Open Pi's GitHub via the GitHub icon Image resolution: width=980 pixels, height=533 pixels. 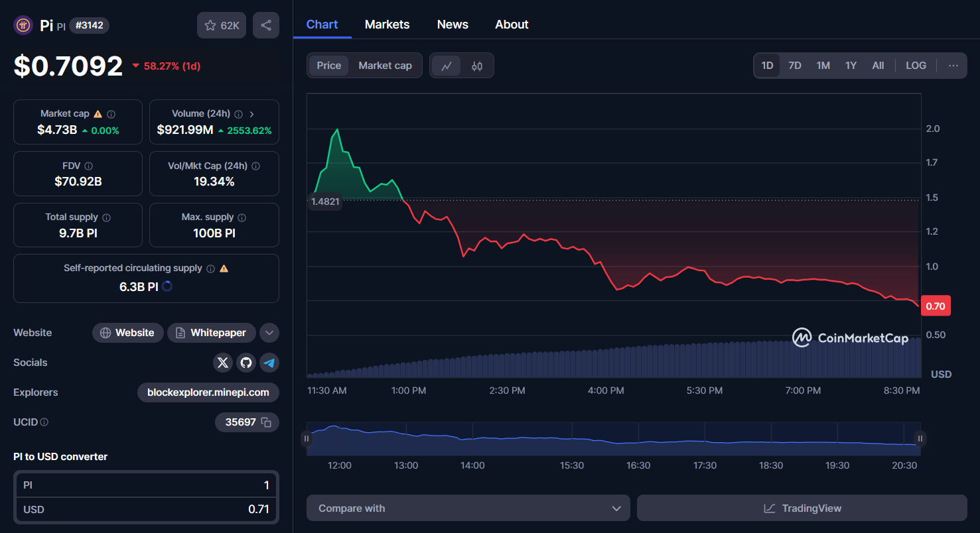pos(245,363)
